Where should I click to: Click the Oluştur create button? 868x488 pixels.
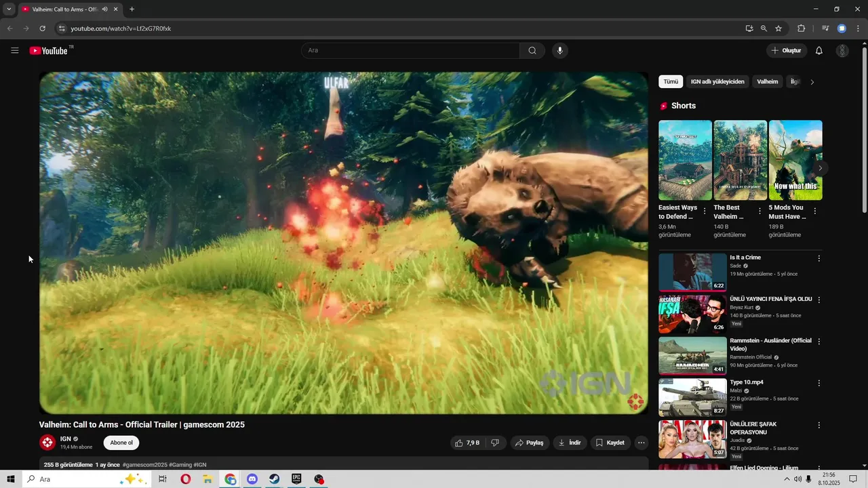click(786, 50)
